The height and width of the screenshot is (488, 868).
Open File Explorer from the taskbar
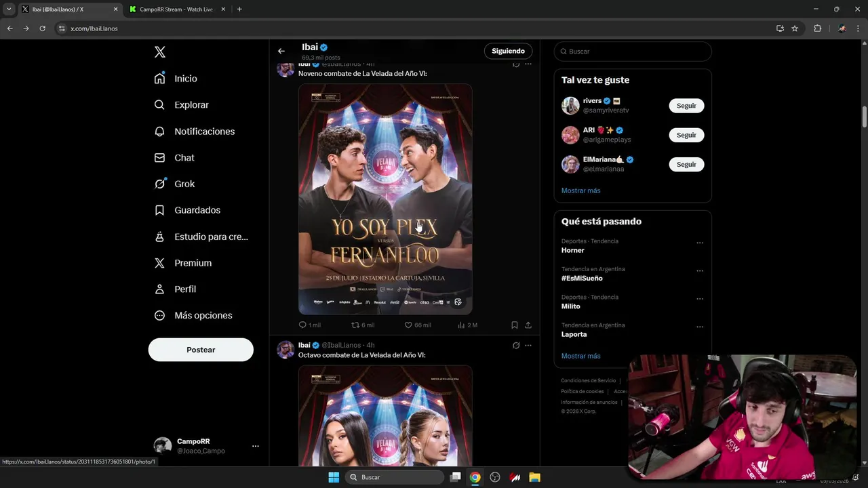point(534,477)
